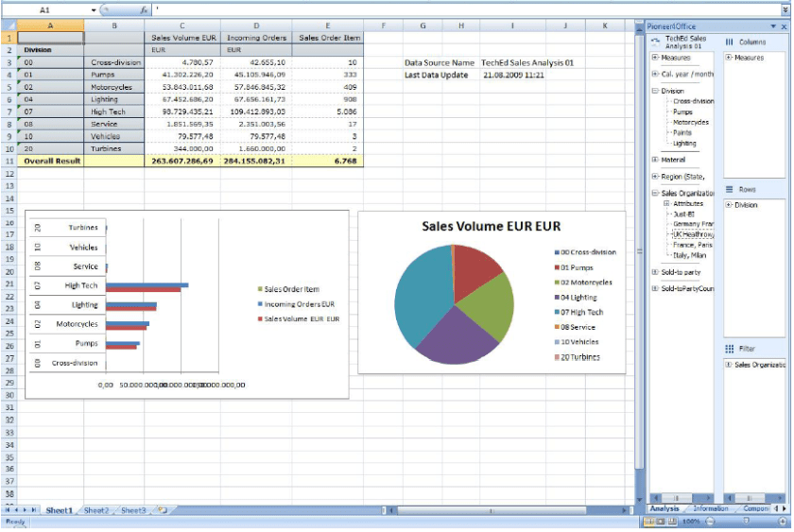Expand the Region (State, node
Viewport: 794px width, 532px height.
(x=655, y=177)
